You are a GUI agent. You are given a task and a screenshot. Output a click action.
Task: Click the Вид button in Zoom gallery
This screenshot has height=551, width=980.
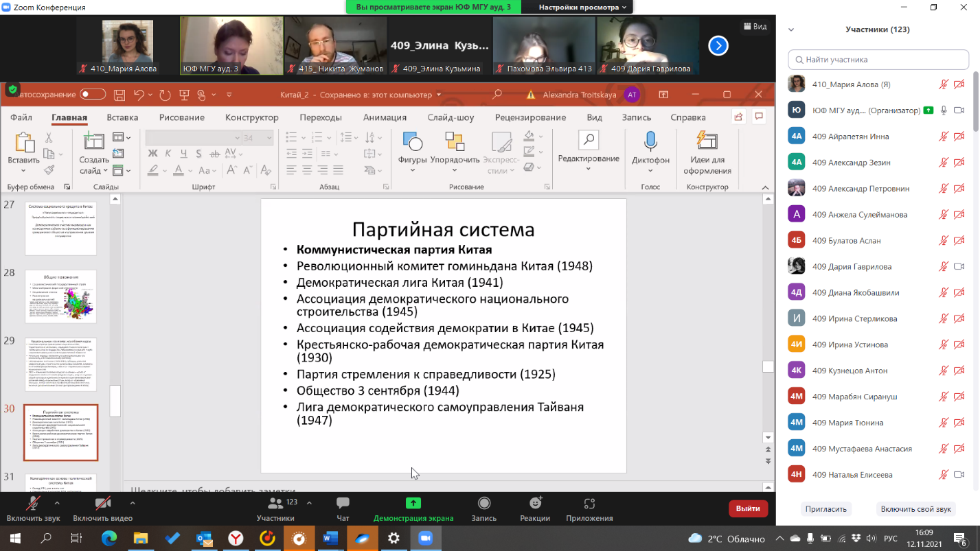click(x=755, y=26)
